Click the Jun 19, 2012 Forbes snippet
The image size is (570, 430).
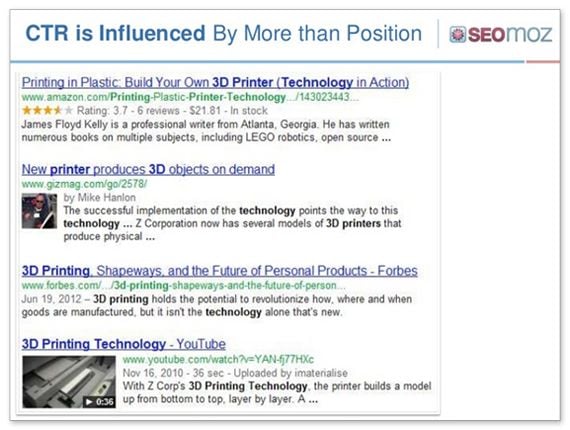(217, 306)
